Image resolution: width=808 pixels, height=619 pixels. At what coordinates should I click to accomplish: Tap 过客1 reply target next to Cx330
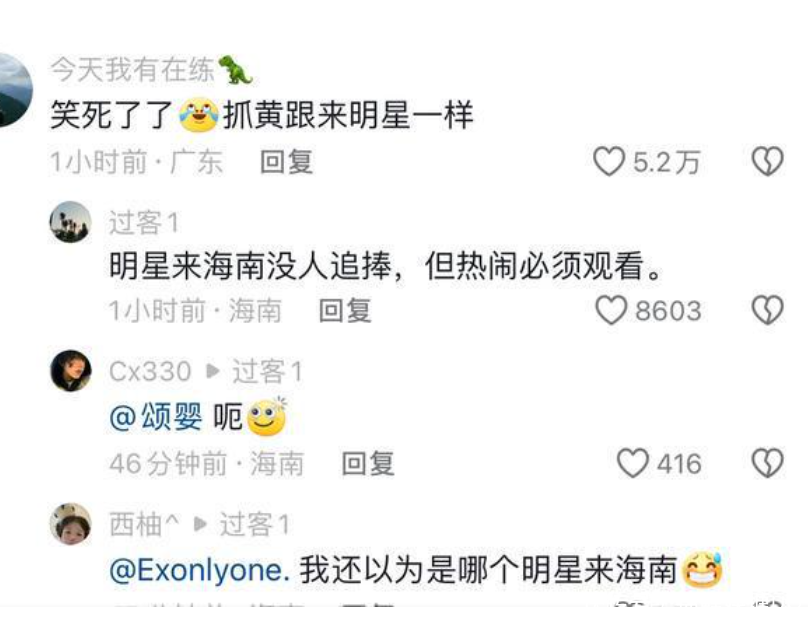pyautogui.click(x=267, y=371)
